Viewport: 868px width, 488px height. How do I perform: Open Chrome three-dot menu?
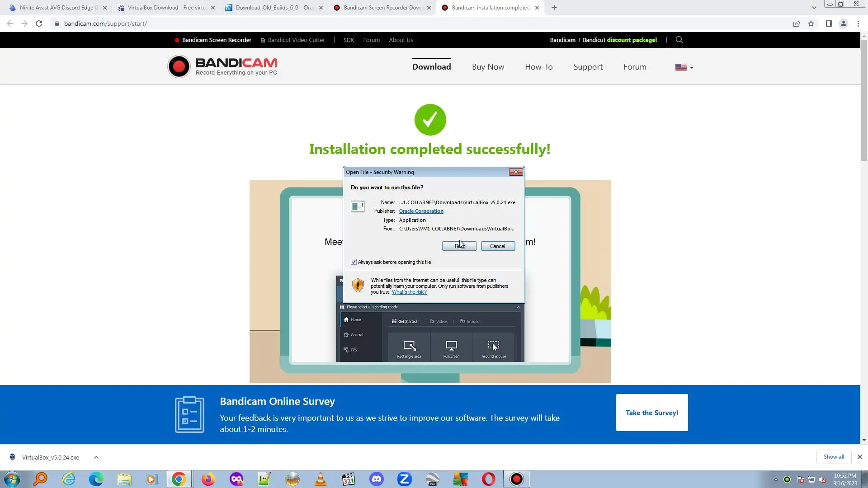(x=858, y=23)
